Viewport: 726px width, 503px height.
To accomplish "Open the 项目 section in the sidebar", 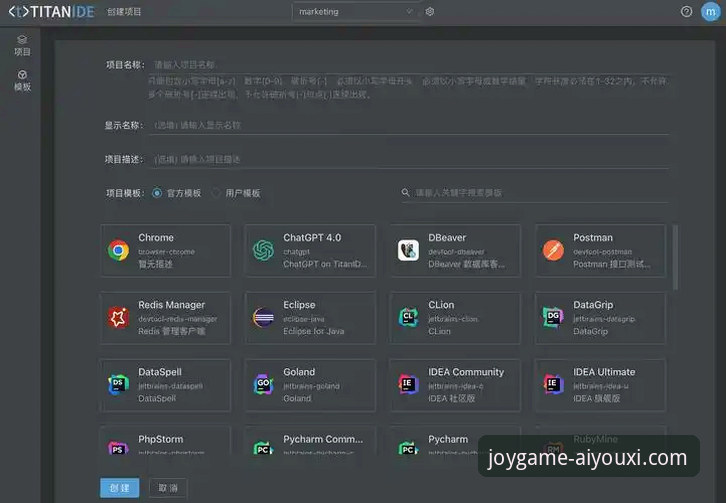I will click(22, 45).
